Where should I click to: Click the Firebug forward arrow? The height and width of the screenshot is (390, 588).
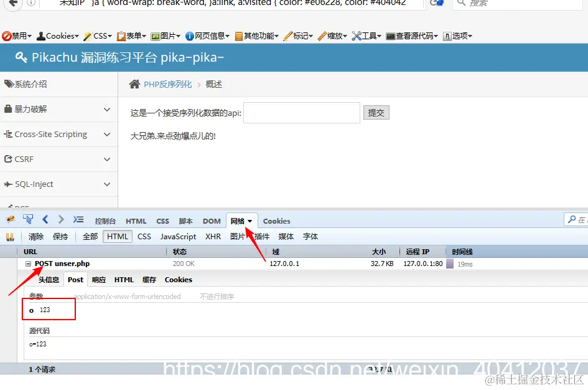pyautogui.click(x=61, y=219)
